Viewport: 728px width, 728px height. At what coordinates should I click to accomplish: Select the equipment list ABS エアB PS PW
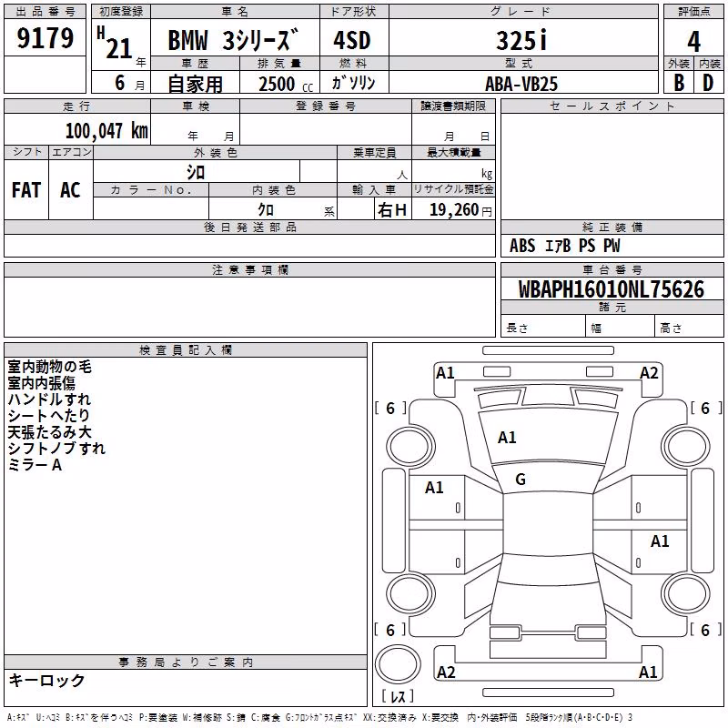click(x=564, y=246)
